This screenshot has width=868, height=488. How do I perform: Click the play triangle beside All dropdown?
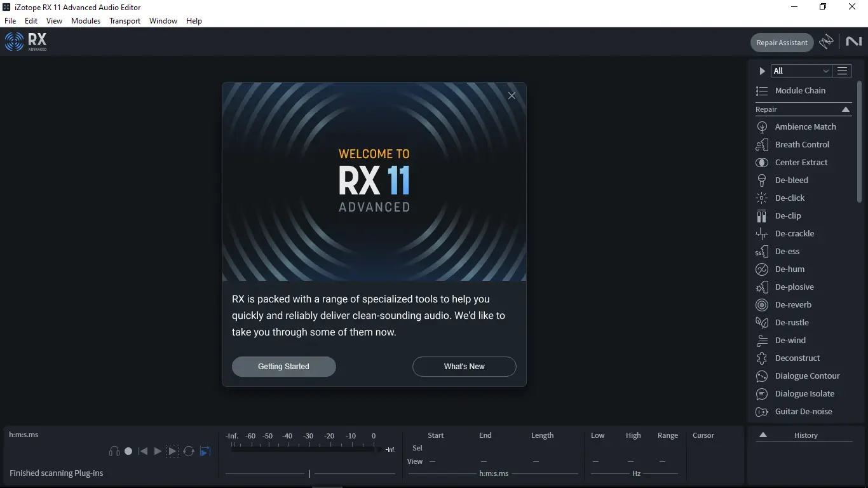click(x=762, y=71)
